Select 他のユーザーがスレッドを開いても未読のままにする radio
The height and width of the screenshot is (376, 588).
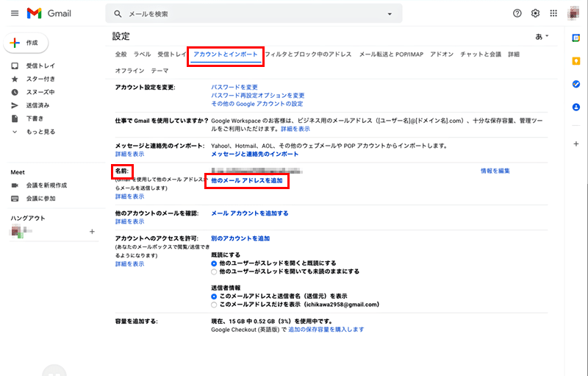coord(214,272)
